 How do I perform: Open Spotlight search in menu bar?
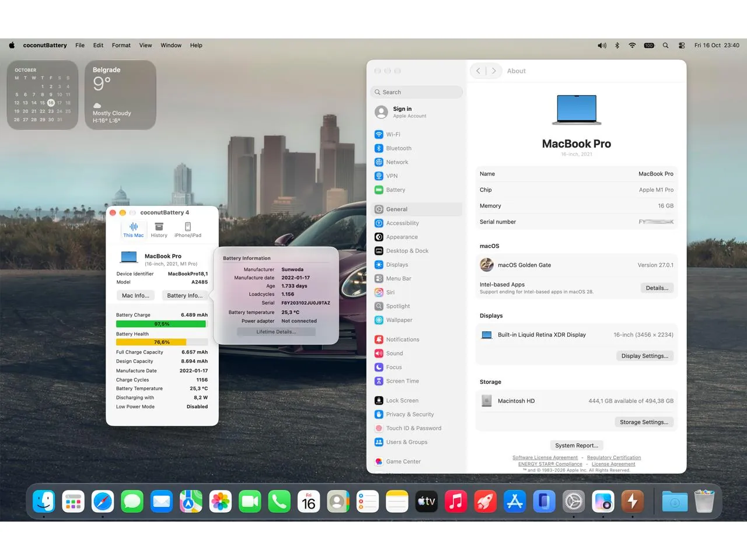coord(665,45)
